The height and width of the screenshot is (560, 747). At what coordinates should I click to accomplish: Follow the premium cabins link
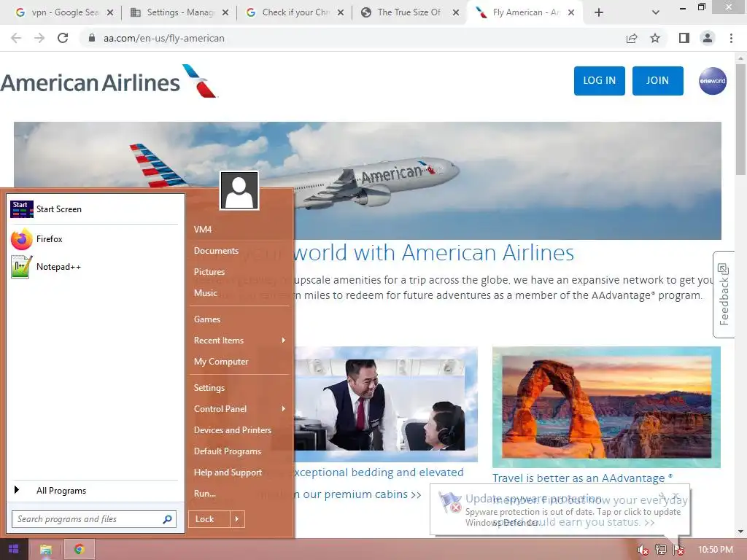[357, 495]
